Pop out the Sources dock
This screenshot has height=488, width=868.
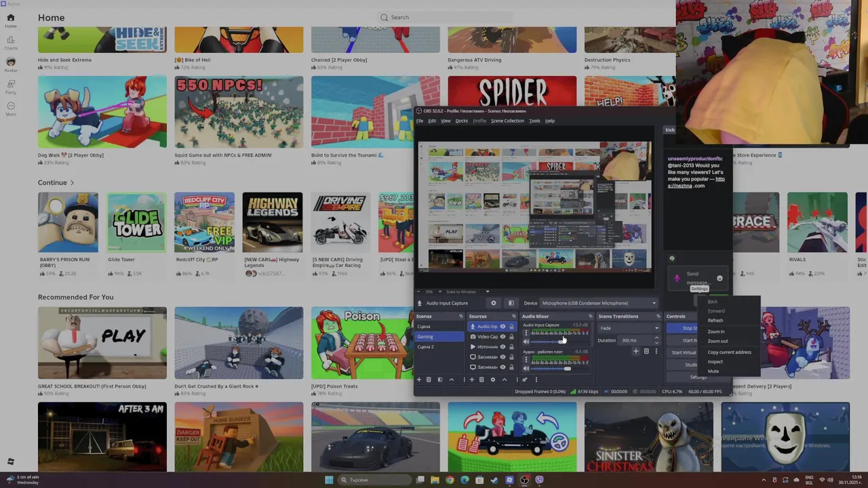coord(514,317)
